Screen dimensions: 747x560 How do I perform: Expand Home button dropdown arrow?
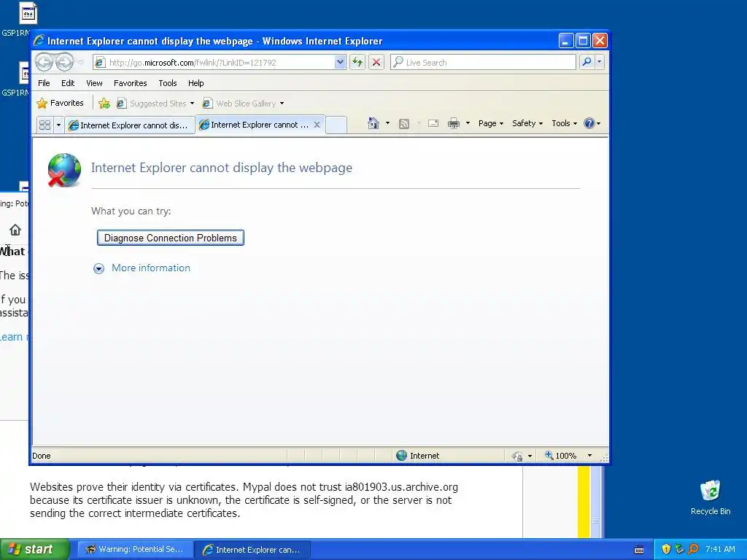pyautogui.click(x=387, y=123)
